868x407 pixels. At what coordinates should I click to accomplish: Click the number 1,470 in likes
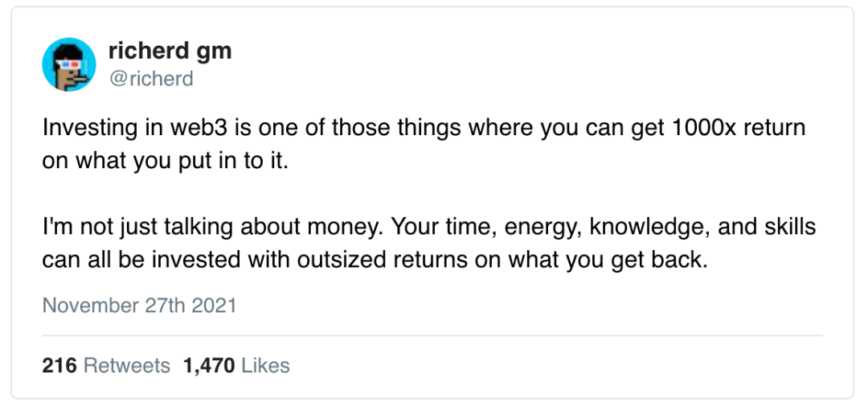tap(209, 365)
